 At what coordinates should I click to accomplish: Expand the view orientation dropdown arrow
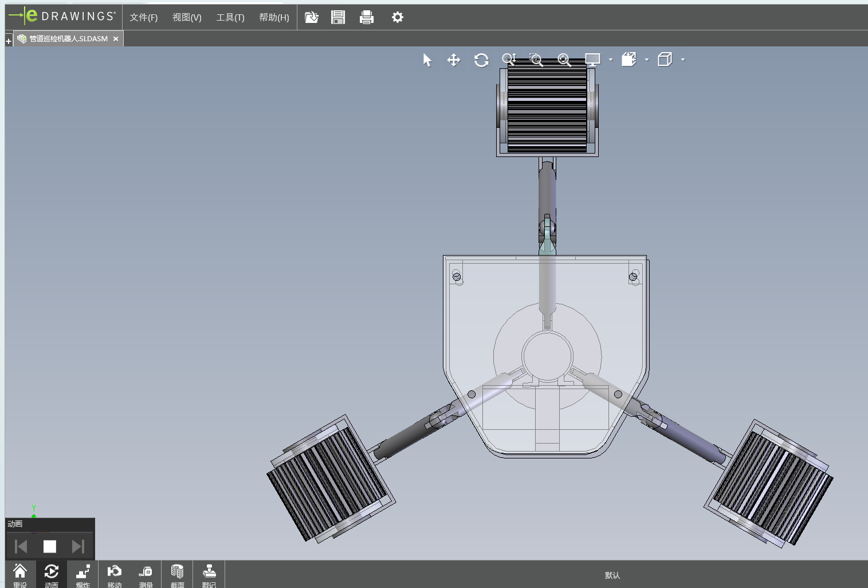(647, 60)
